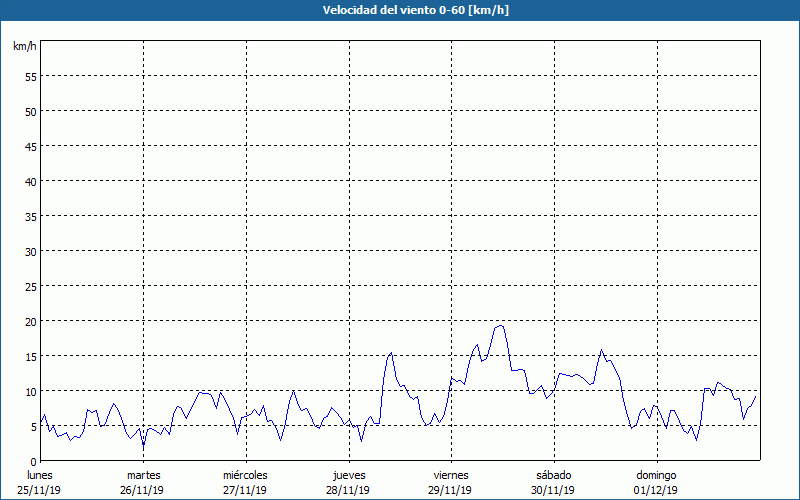This screenshot has height=500, width=800.
Task: Click the 'sábado' day label
Action: (554, 475)
